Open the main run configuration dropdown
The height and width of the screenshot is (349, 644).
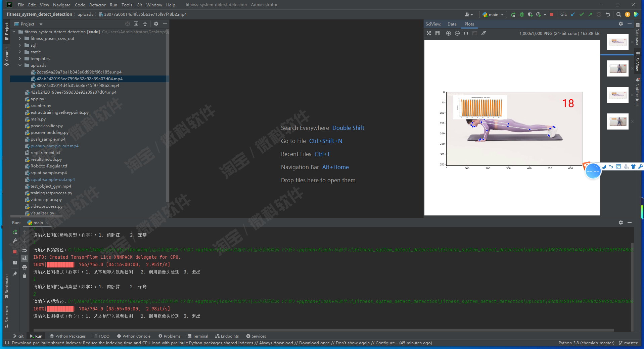pyautogui.click(x=493, y=14)
